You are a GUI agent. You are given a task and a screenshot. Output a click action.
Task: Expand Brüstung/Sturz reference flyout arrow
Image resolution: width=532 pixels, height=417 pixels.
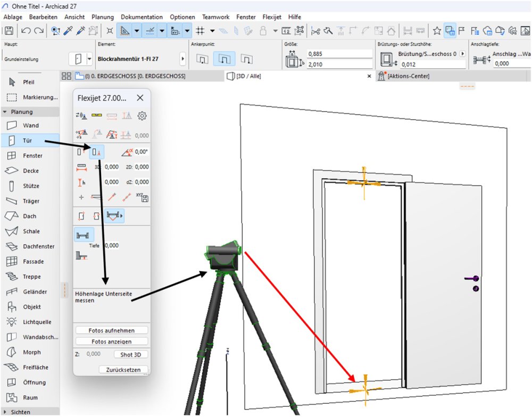[x=462, y=54]
